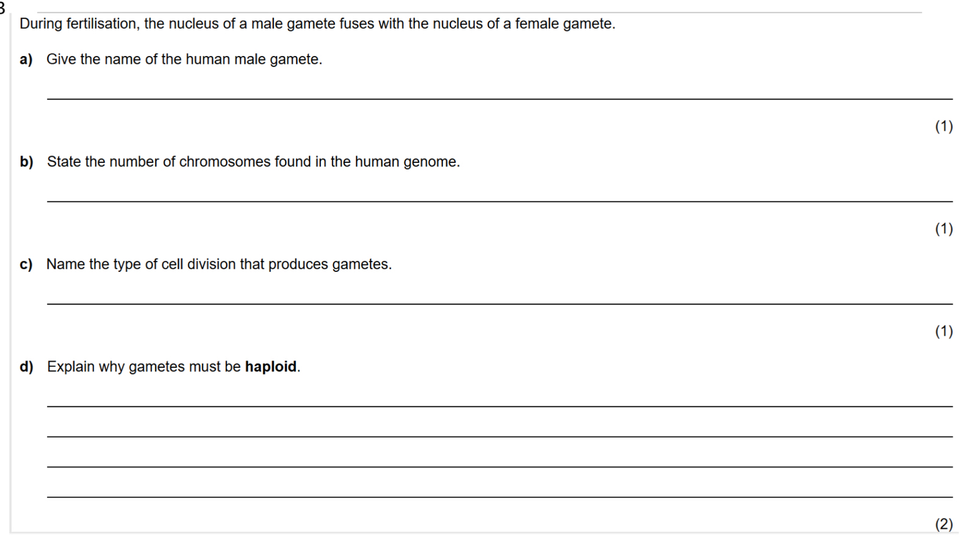The image size is (980, 558).
Task: Click fourth answer line under question d)
Action: pos(499,497)
